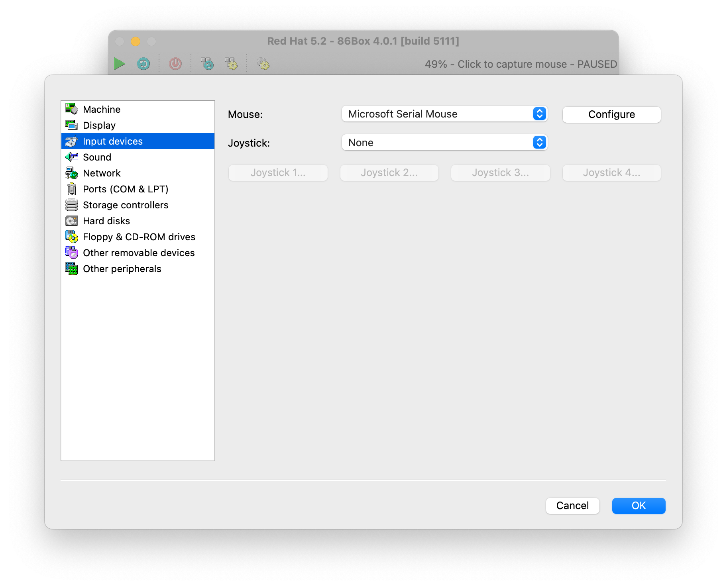Open the Mouse type dropdown
Viewport: 727px width, 588px height.
[x=444, y=114]
